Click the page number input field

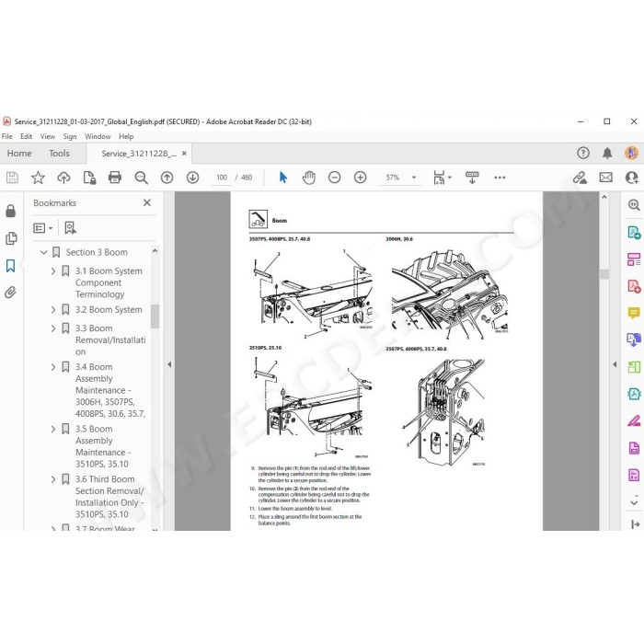coord(222,178)
